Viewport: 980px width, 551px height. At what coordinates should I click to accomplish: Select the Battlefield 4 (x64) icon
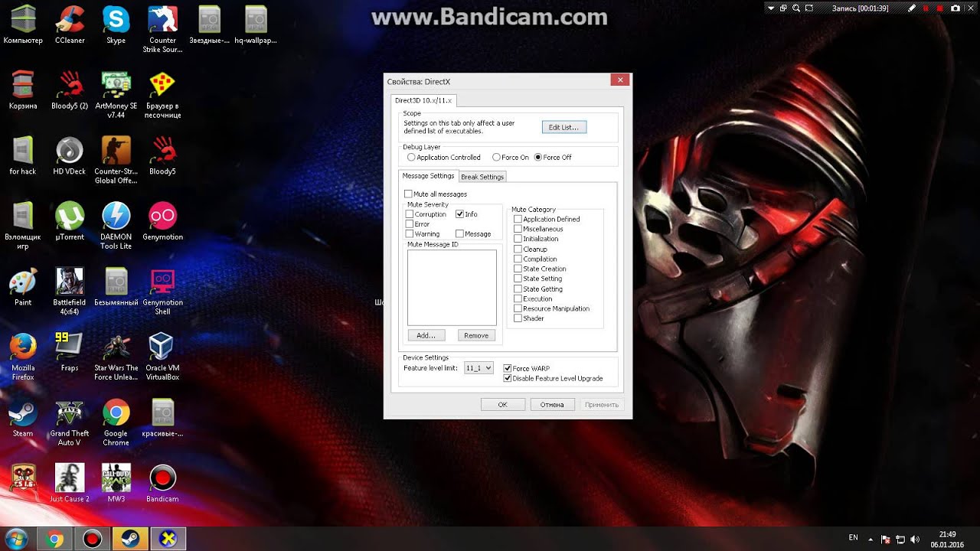point(70,292)
